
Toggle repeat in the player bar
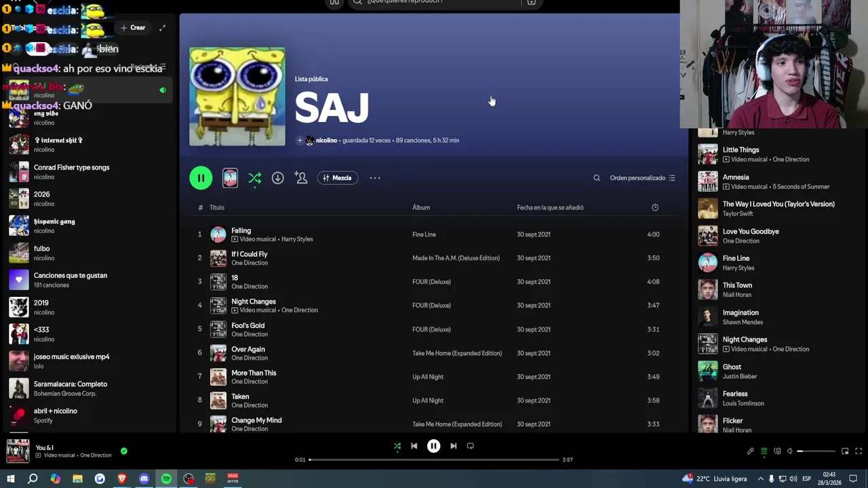coord(470,446)
